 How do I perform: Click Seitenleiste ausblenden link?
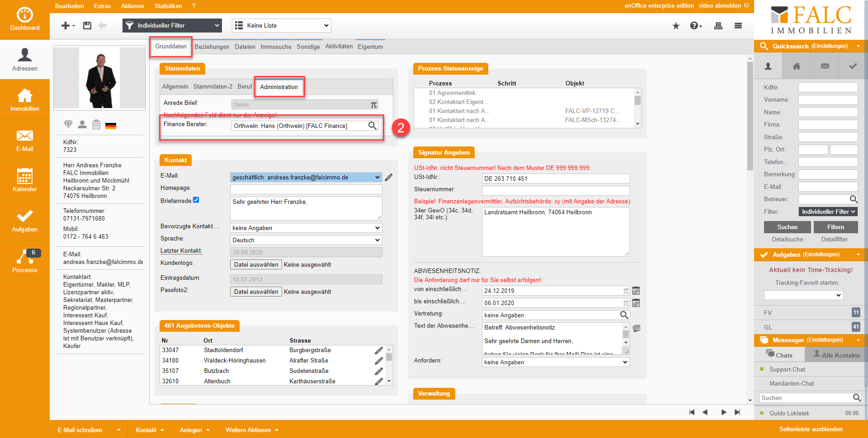point(811,429)
